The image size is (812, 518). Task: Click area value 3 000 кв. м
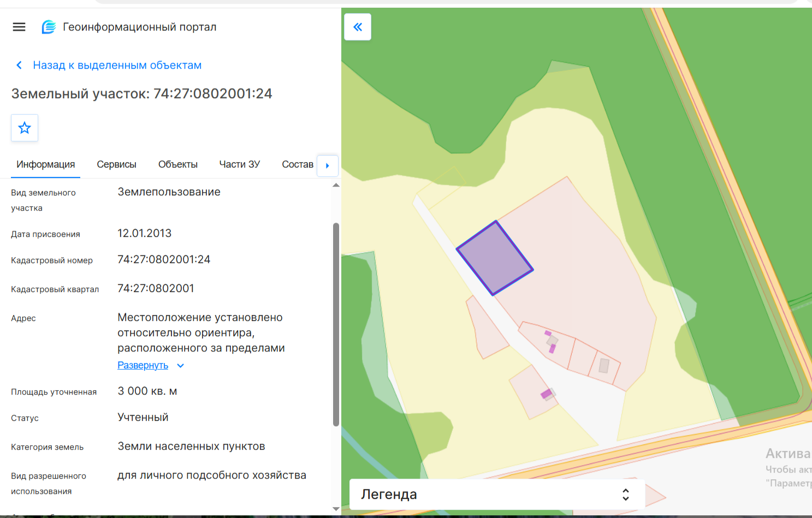147,391
